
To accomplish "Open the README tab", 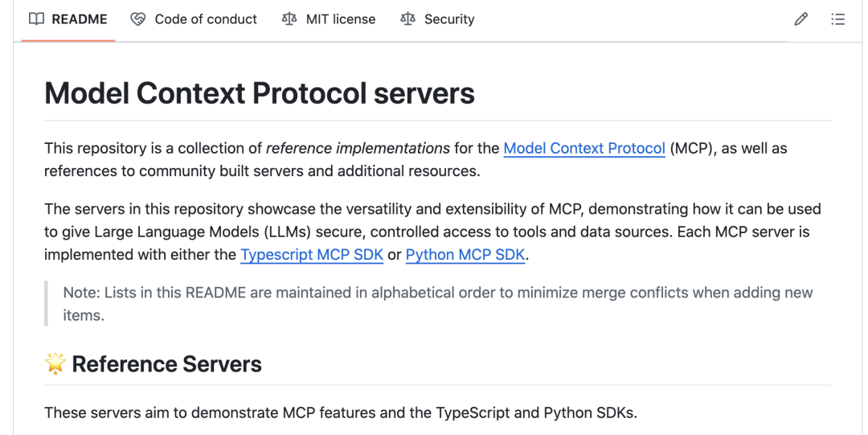I will [68, 19].
